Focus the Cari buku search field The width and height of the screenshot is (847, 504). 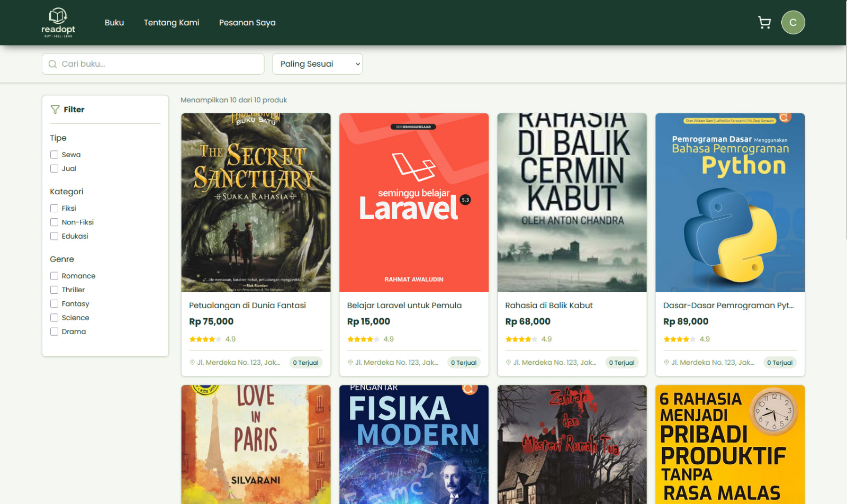[x=159, y=64]
